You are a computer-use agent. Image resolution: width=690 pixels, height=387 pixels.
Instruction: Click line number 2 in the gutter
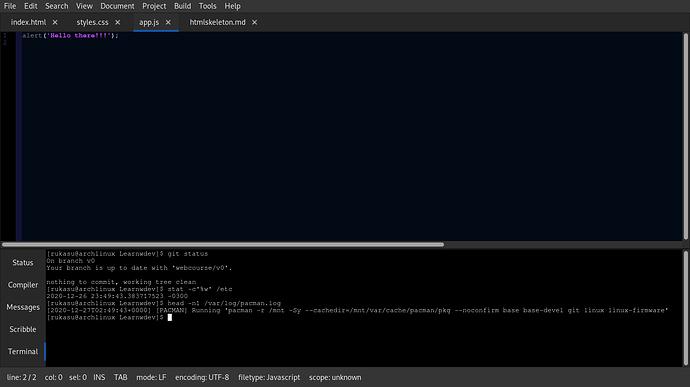[x=5, y=43]
